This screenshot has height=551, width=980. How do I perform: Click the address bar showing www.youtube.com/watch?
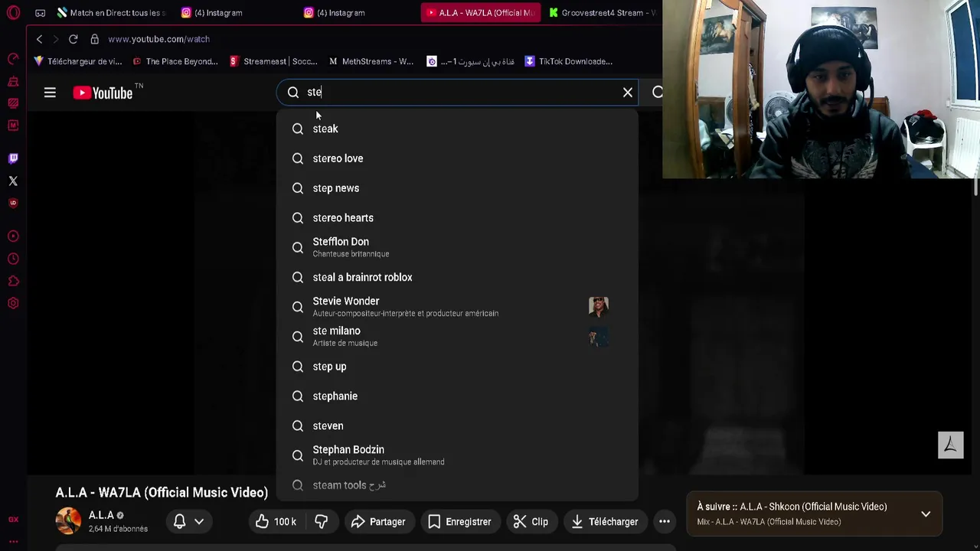pyautogui.click(x=158, y=39)
